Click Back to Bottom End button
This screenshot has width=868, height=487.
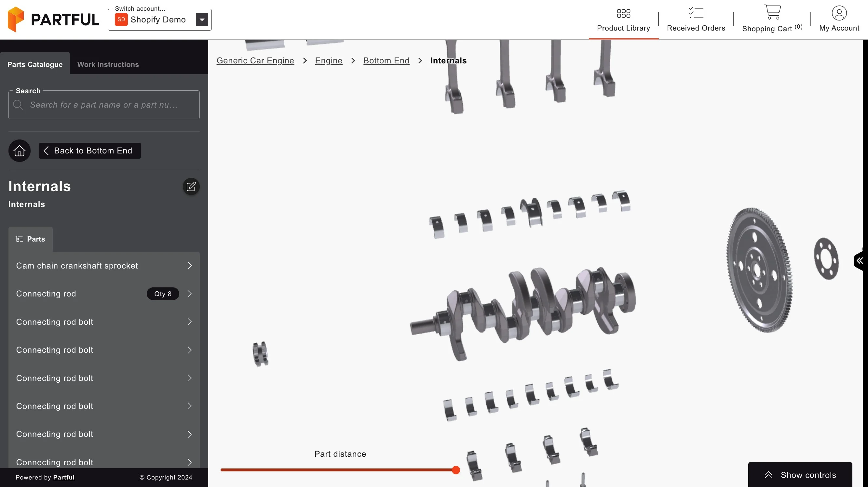coord(90,151)
